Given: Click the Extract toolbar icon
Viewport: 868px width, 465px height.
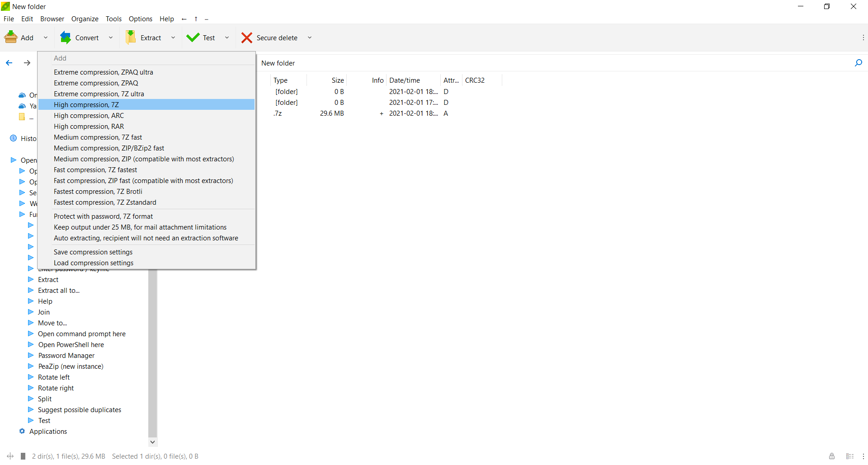Looking at the screenshot, I should [131, 38].
